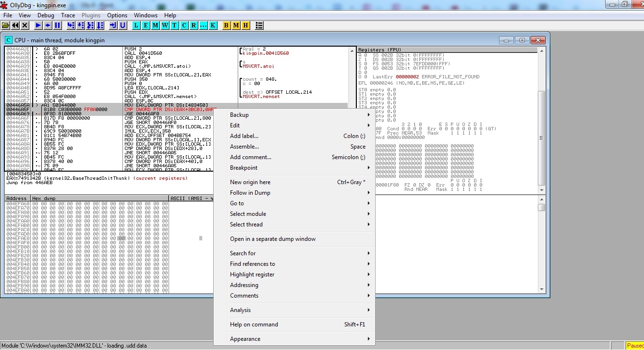This screenshot has width=644, height=350.
Task: Click the stack pane scrollbar thumb
Action: click(x=541, y=207)
